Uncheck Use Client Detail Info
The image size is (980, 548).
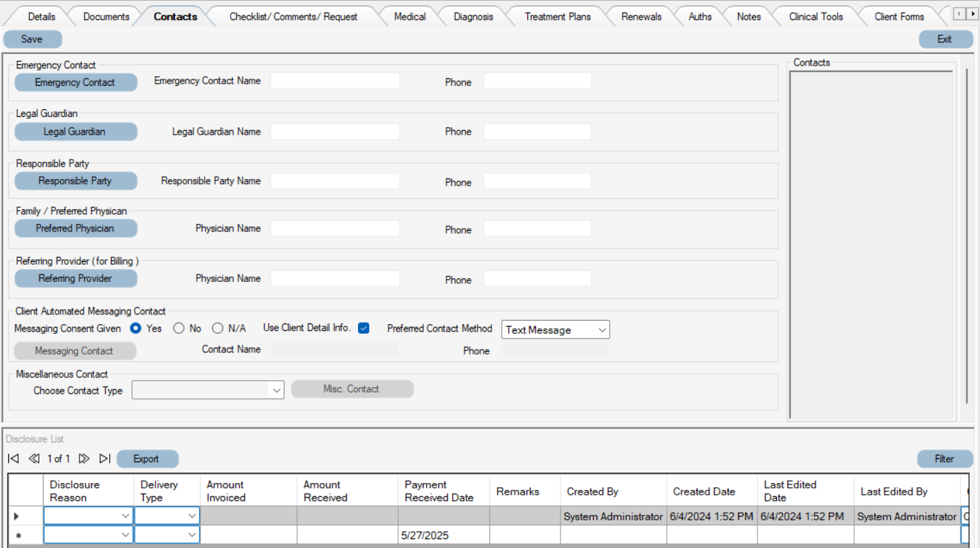point(364,327)
